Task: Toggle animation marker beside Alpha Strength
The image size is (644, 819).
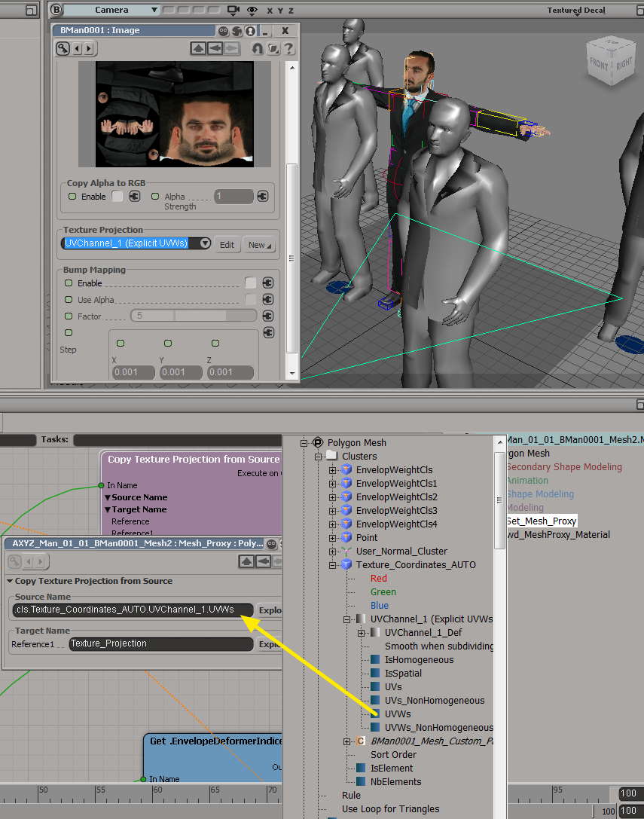Action: click(155, 197)
